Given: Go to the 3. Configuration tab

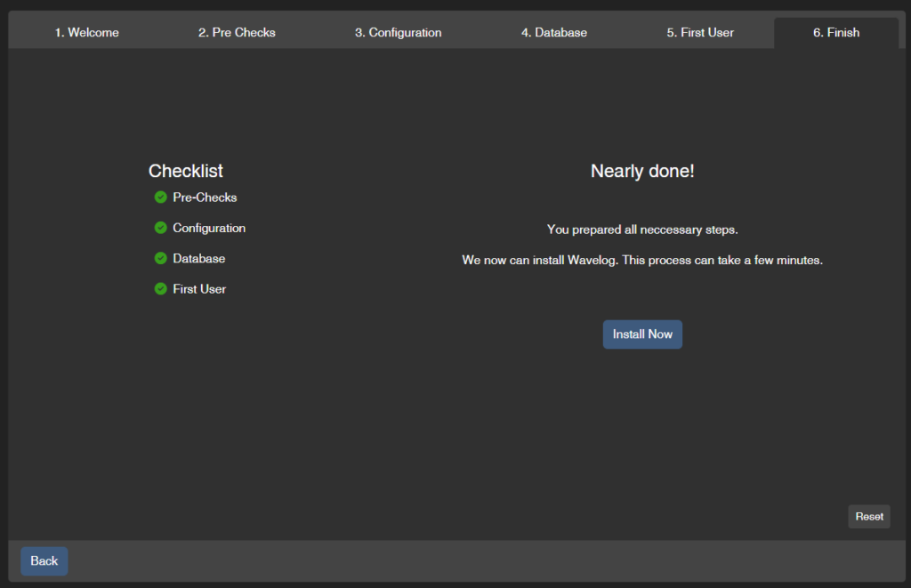Looking at the screenshot, I should tap(398, 33).
